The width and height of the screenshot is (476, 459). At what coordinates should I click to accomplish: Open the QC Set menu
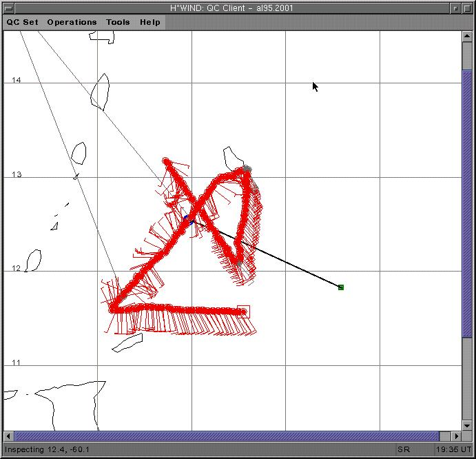23,22
